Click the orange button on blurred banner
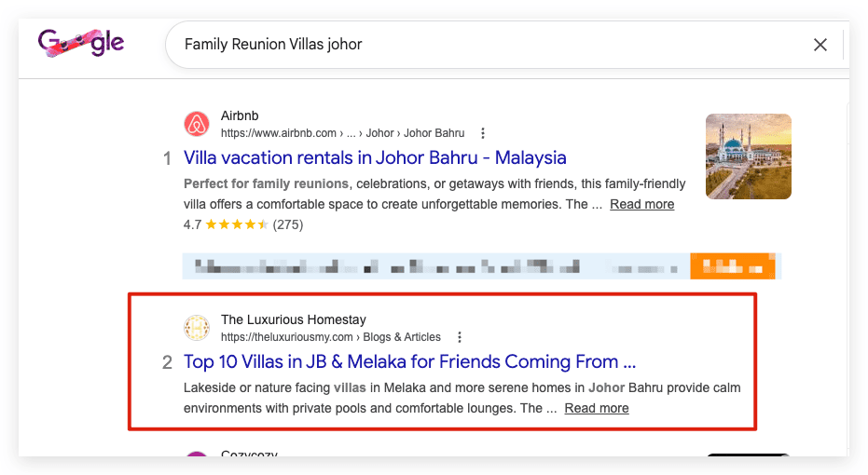Screen dimensions: 868x475 pos(733,266)
